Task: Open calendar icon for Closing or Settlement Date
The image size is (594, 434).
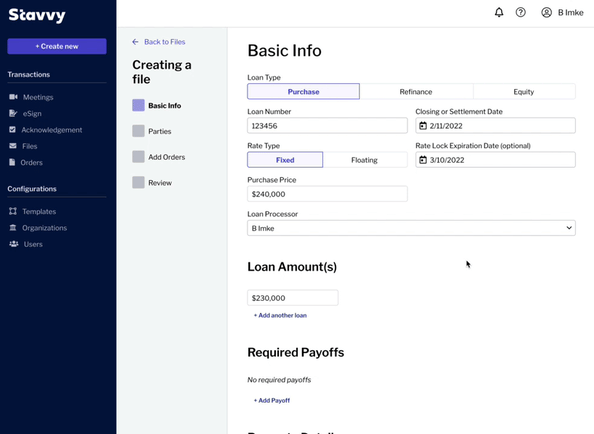Action: 423,126
